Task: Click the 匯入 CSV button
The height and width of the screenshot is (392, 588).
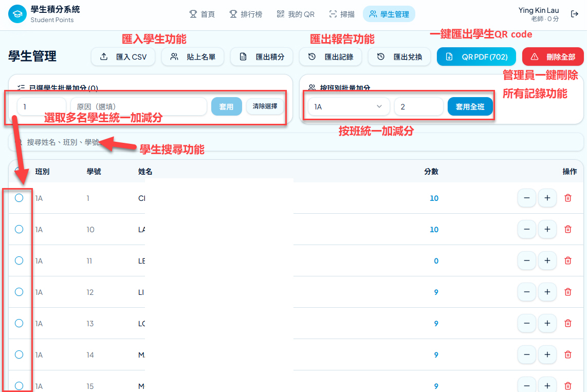Action: 123,57
